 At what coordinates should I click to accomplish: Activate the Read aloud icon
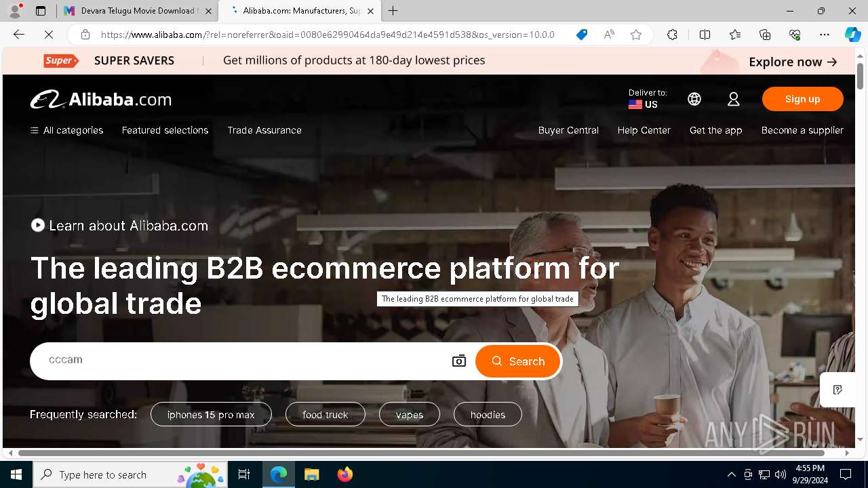pos(609,35)
